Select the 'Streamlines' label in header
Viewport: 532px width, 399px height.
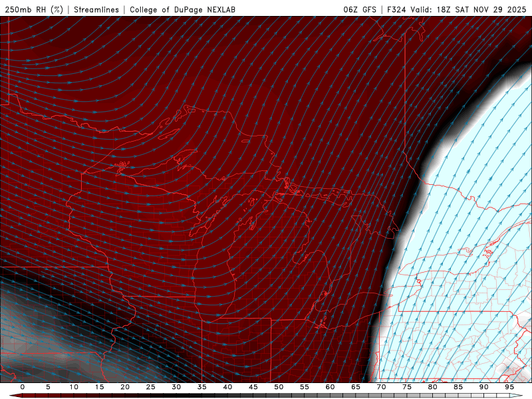coord(96,9)
